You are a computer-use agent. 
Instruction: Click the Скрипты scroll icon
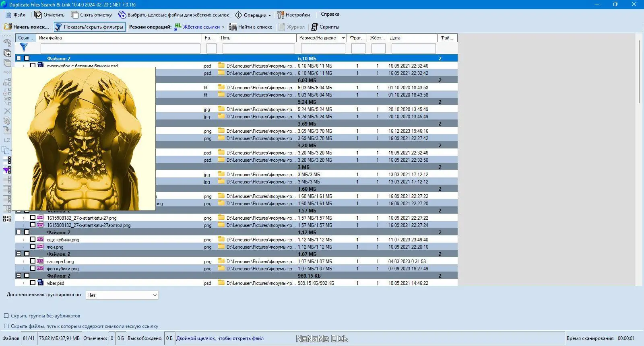tap(314, 27)
